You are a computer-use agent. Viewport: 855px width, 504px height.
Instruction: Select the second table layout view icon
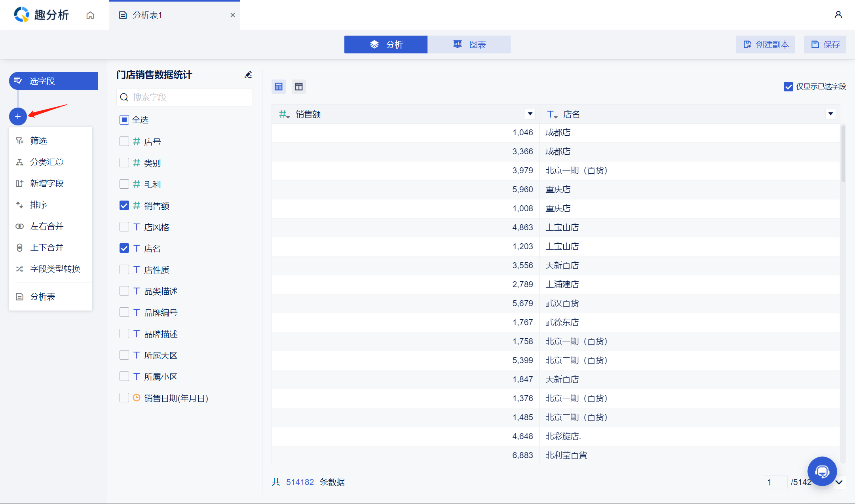coord(299,87)
